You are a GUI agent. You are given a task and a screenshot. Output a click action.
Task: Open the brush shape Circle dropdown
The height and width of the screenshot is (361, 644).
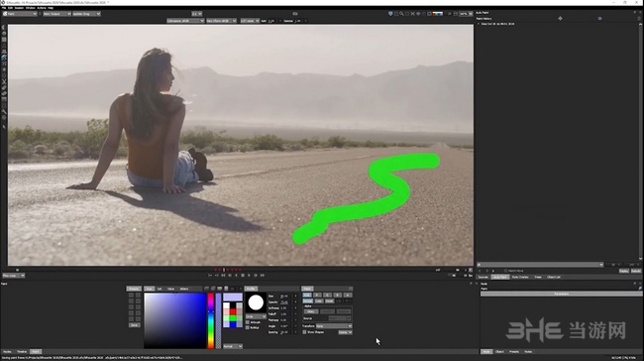(x=256, y=316)
